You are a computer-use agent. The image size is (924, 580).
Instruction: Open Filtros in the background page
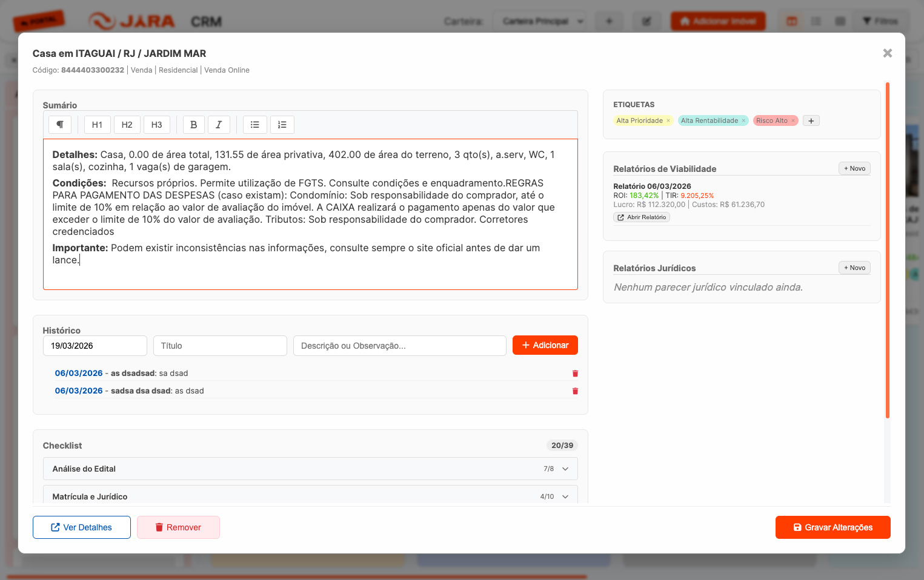click(880, 21)
